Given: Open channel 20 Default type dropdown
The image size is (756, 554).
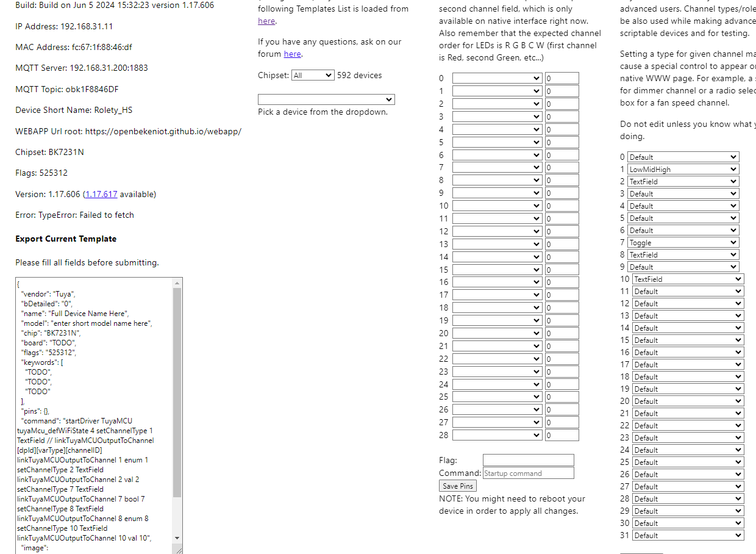Looking at the screenshot, I should pos(688,401).
